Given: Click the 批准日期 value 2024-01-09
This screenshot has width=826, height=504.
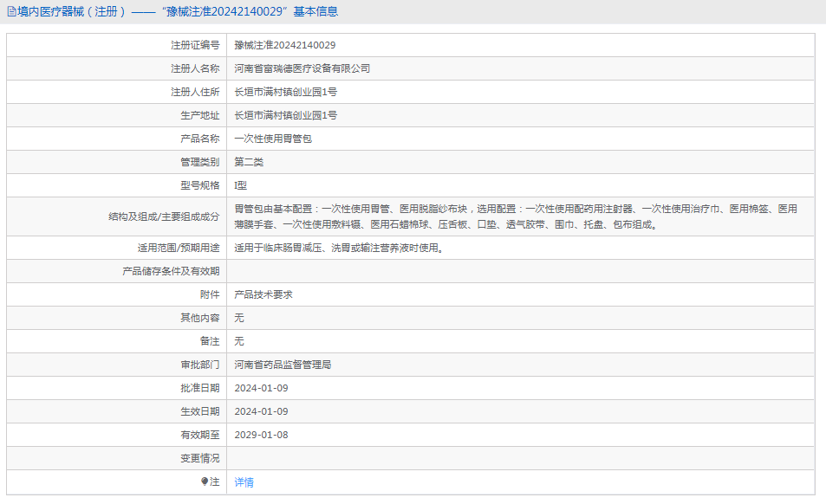Looking at the screenshot, I should (x=261, y=388).
